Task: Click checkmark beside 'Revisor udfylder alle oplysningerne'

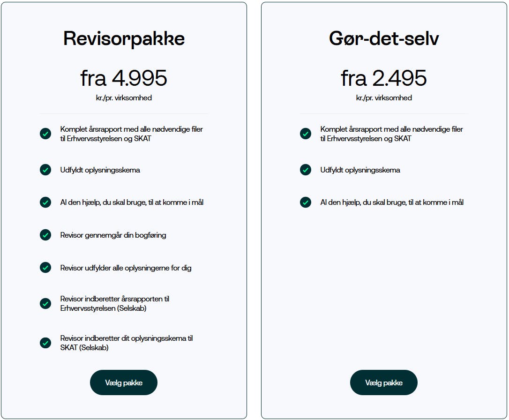Action: point(45,268)
